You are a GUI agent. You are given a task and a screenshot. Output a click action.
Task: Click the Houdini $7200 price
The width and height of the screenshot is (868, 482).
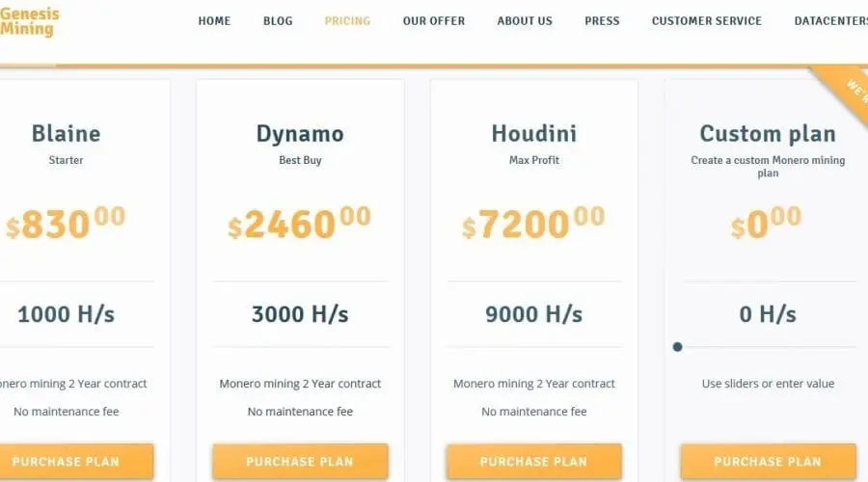[533, 223]
